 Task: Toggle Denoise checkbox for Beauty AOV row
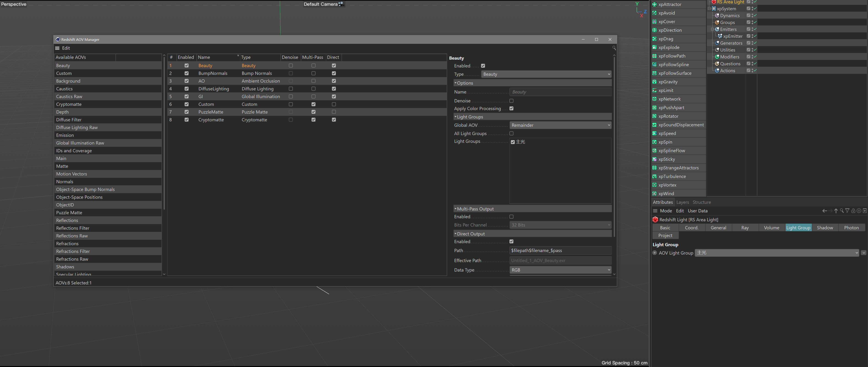point(291,65)
